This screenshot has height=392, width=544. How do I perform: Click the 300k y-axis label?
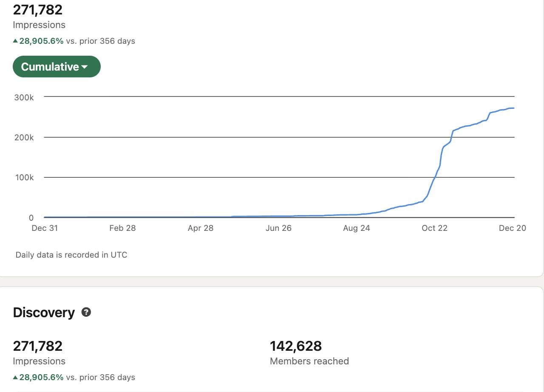(x=24, y=97)
